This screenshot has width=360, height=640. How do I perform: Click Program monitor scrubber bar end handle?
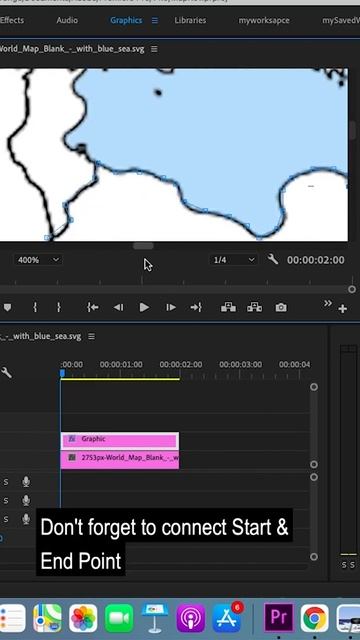click(x=352, y=289)
